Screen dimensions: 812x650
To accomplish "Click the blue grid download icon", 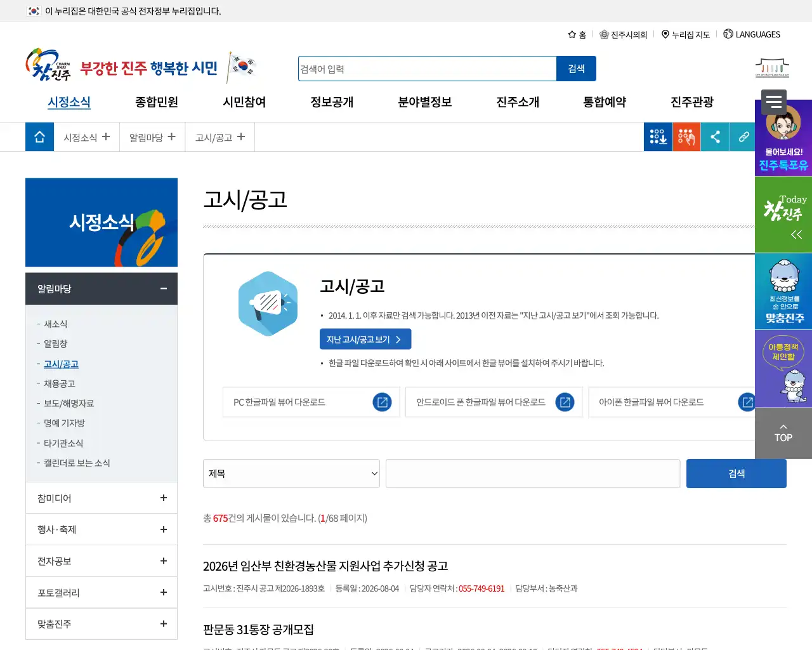I will tap(658, 137).
